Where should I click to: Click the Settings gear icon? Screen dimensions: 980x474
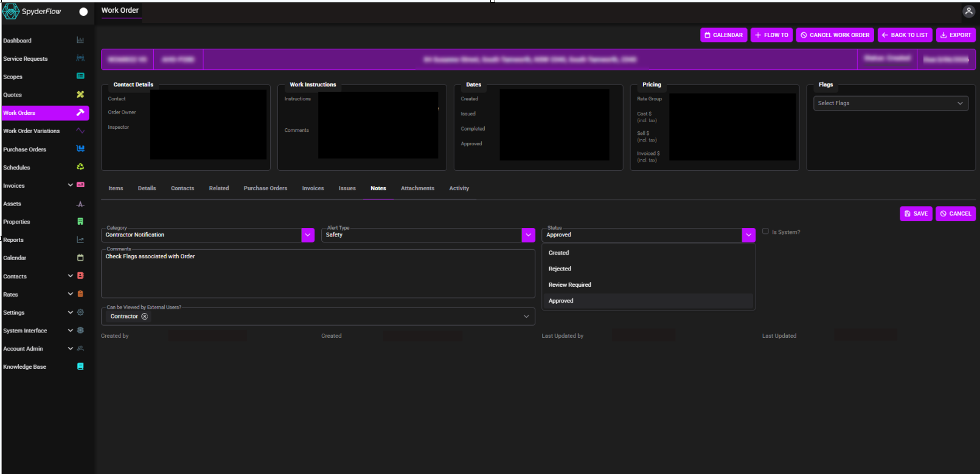click(80, 312)
